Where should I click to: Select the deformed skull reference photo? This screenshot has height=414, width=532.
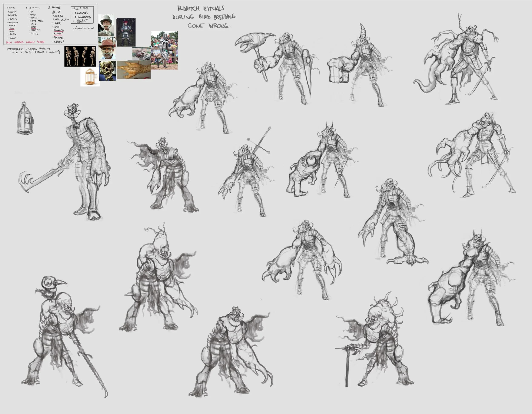[108, 71]
